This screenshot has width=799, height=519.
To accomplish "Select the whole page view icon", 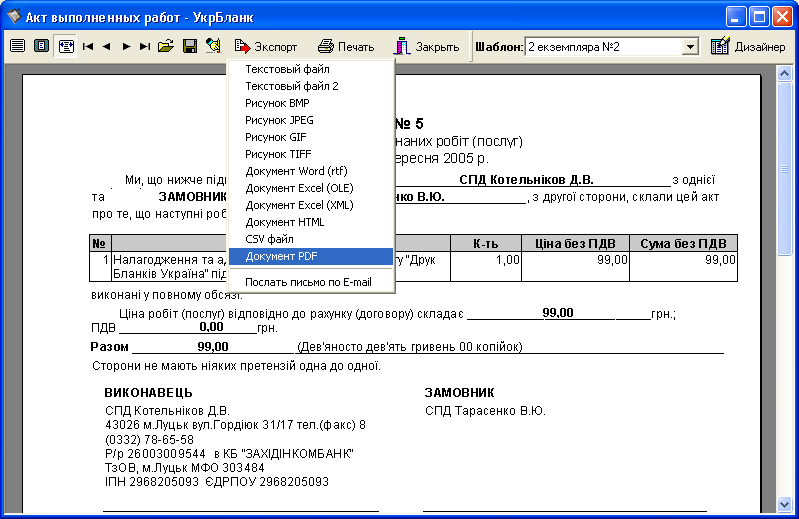I will (x=41, y=46).
